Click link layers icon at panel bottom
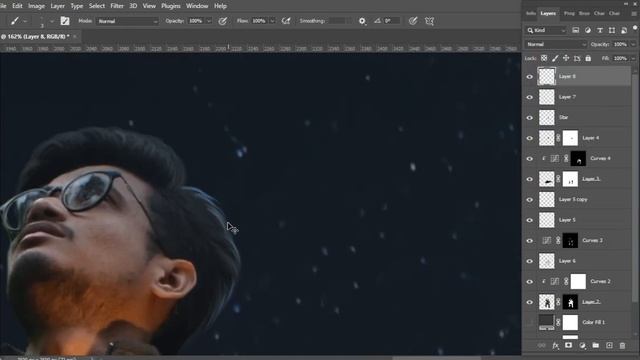640x360 pixels. click(542, 345)
